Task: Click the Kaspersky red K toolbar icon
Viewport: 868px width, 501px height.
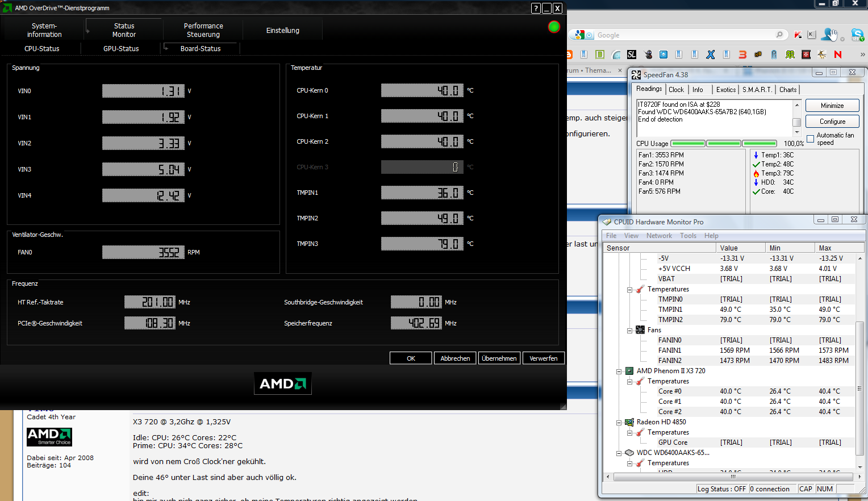Action: [x=798, y=35]
